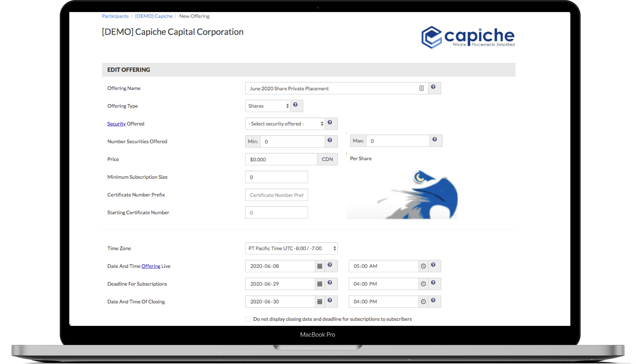This screenshot has width=636, height=364.
Task: Open the Time Zone Pacific Time dropdown
Action: pos(291,248)
